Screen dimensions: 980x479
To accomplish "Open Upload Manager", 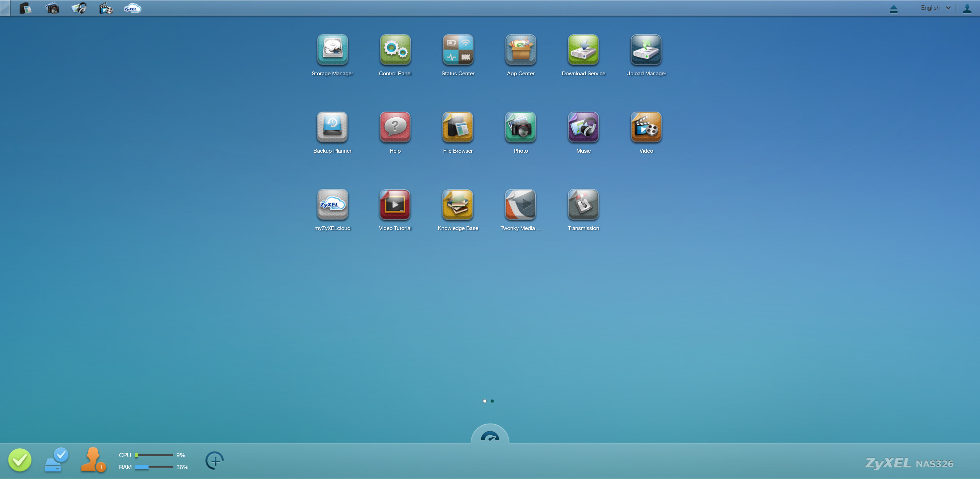I will click(646, 50).
